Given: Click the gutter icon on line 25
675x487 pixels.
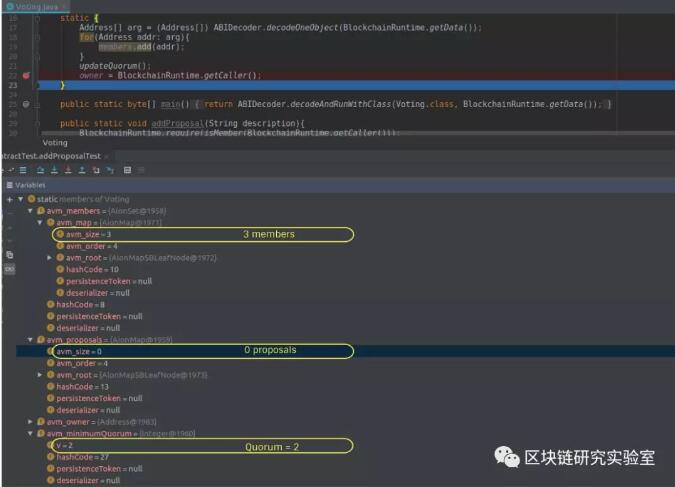Looking at the screenshot, I should pos(26,104).
